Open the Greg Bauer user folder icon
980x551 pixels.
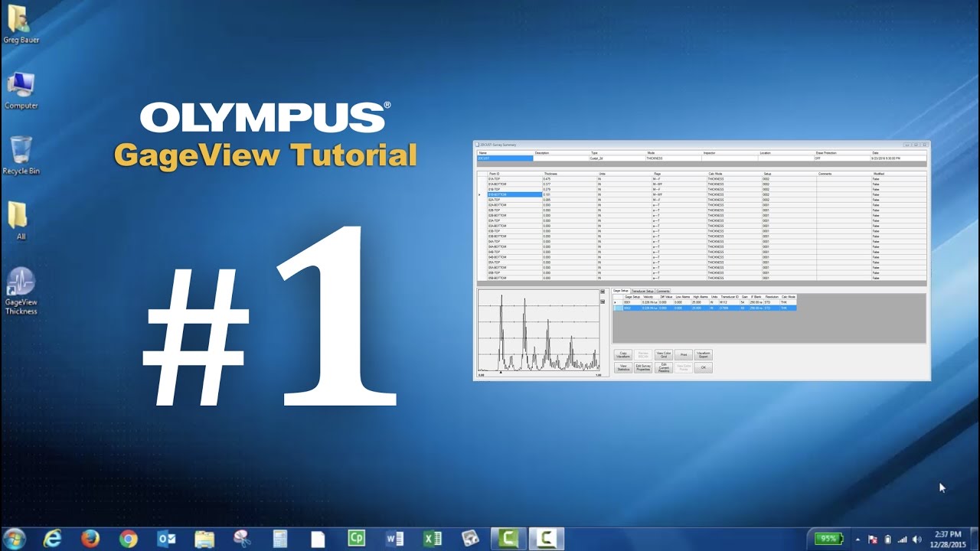coord(21,24)
